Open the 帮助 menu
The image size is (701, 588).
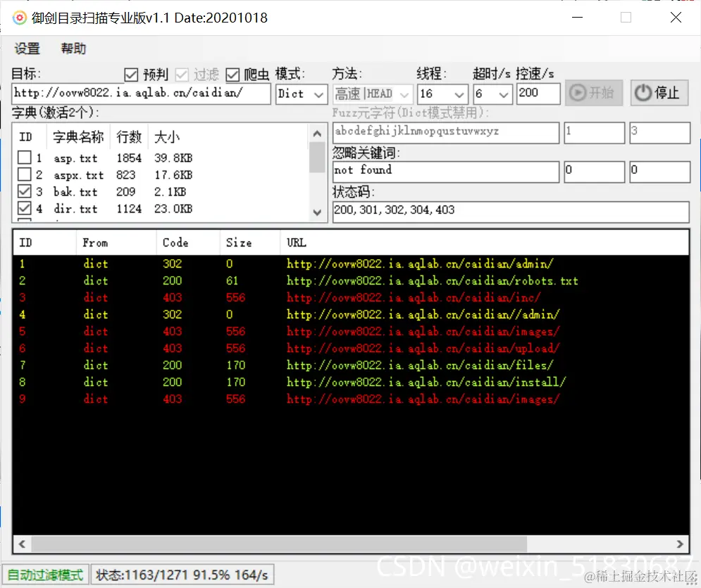[75, 49]
